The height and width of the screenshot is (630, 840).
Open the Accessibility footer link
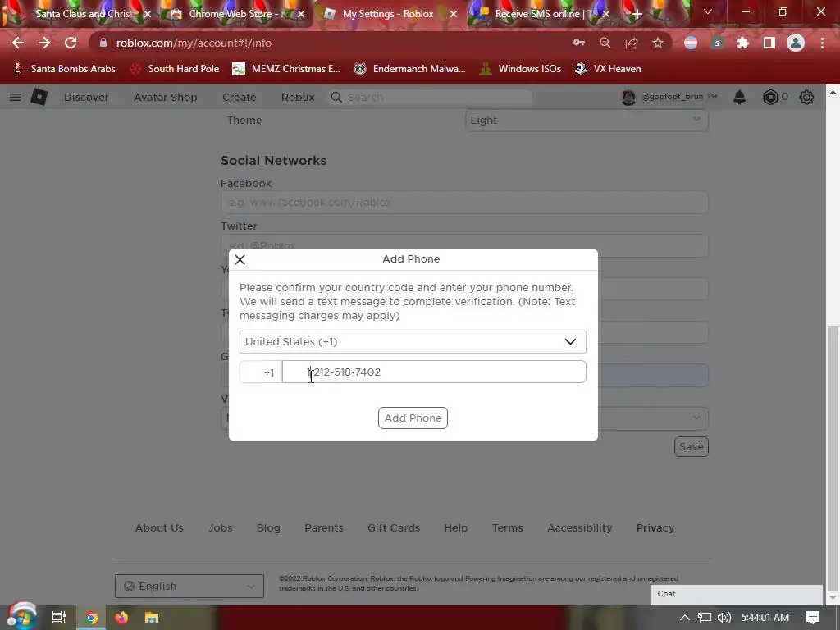click(580, 527)
